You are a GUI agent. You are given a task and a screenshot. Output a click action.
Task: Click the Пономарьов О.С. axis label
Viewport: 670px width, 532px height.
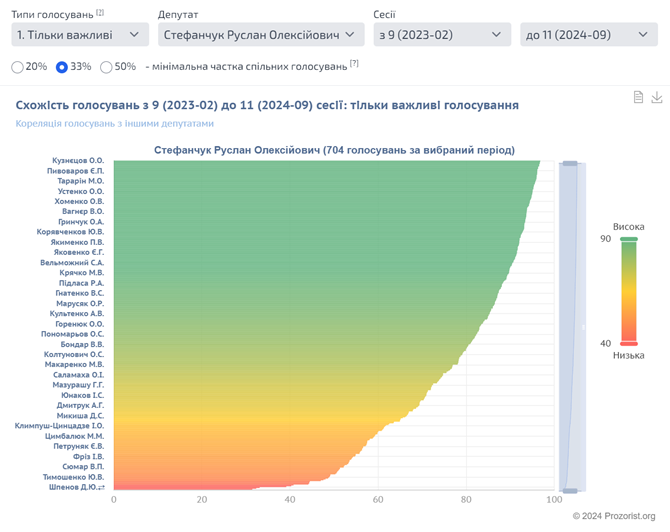click(73, 334)
